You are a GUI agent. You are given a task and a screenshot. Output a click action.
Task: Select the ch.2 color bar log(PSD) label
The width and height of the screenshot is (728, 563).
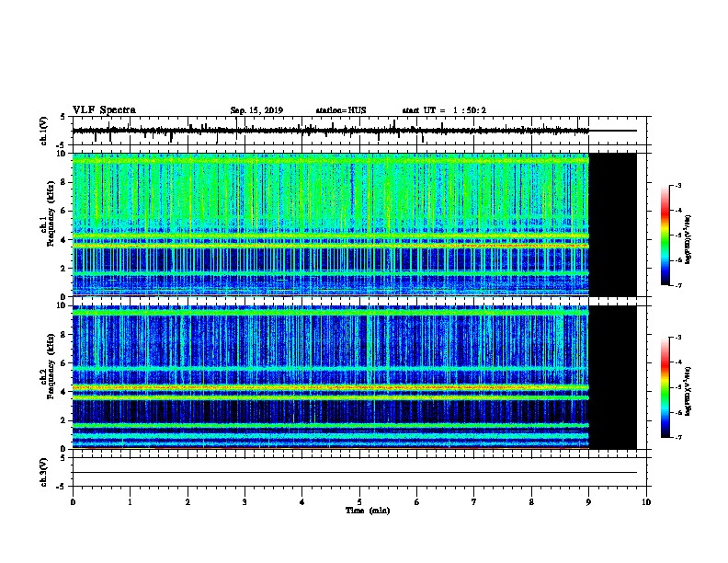click(x=688, y=391)
